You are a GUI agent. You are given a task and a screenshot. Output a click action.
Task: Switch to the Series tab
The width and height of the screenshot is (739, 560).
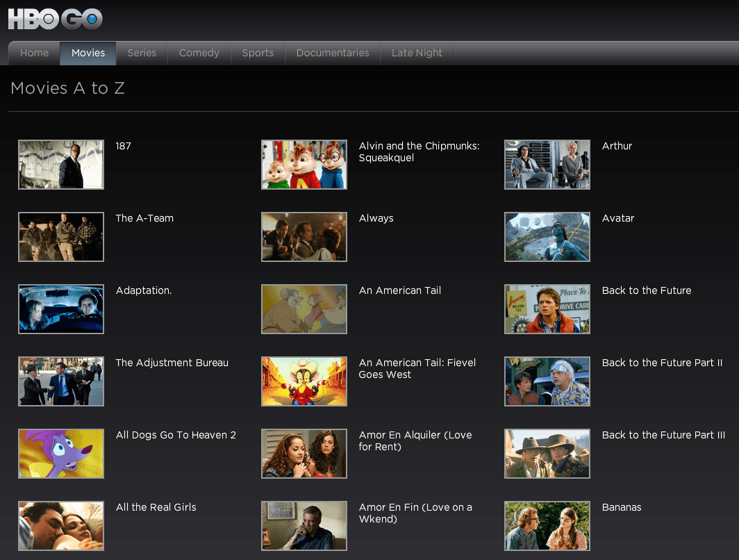click(x=142, y=53)
